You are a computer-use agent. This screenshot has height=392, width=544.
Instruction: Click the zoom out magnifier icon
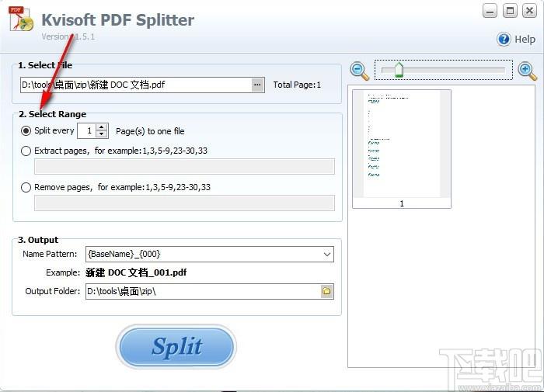pos(359,71)
